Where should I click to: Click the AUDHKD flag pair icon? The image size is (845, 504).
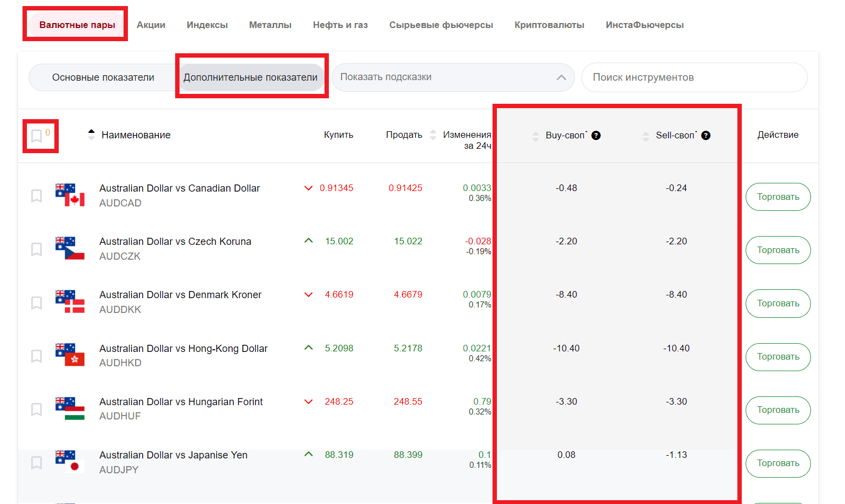point(70,355)
